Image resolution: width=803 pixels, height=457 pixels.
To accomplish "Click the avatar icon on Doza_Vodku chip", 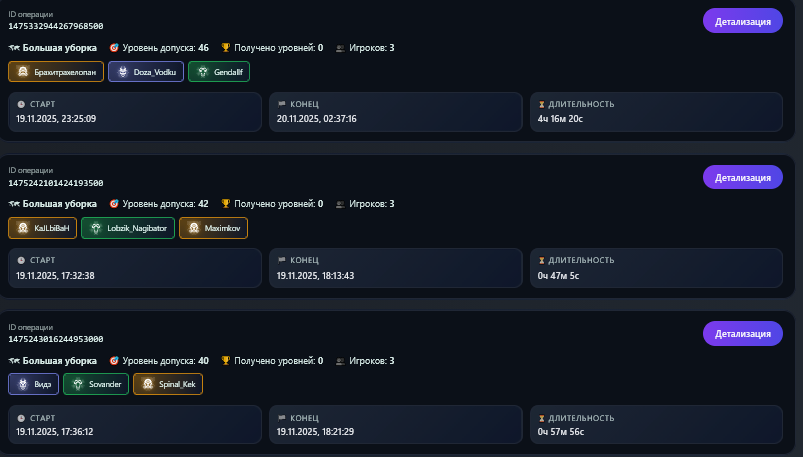I will pyautogui.click(x=123, y=72).
